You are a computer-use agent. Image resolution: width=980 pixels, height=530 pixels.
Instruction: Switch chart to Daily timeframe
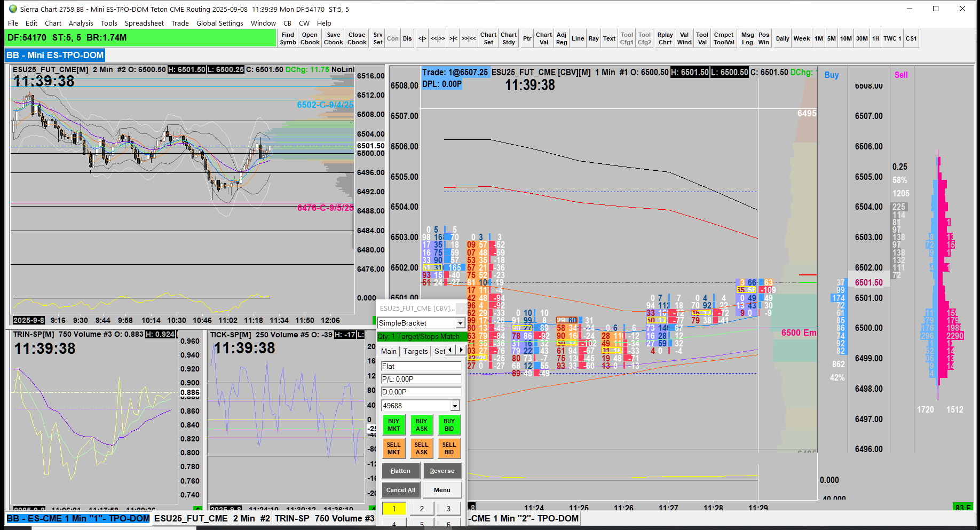click(x=783, y=38)
